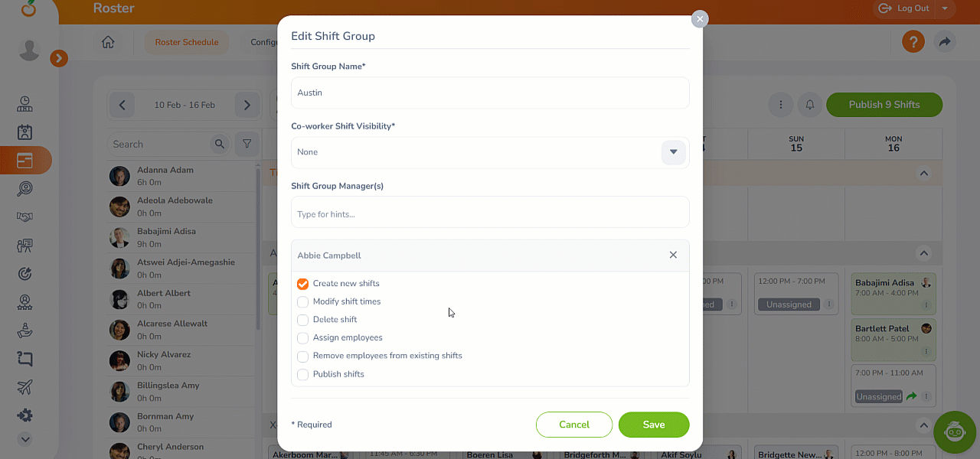This screenshot has width=980, height=459.
Task: Go to next week arrow
Action: pyautogui.click(x=247, y=105)
